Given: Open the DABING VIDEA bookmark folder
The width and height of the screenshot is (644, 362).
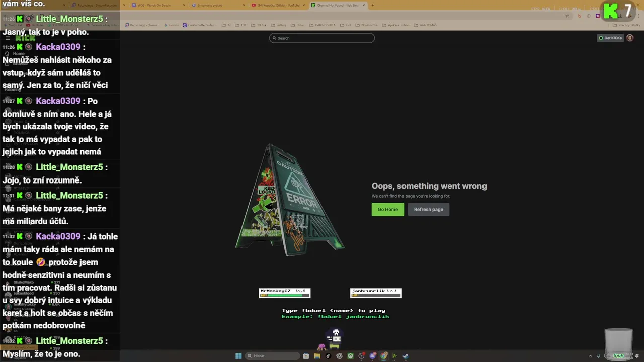Looking at the screenshot, I should (x=323, y=25).
